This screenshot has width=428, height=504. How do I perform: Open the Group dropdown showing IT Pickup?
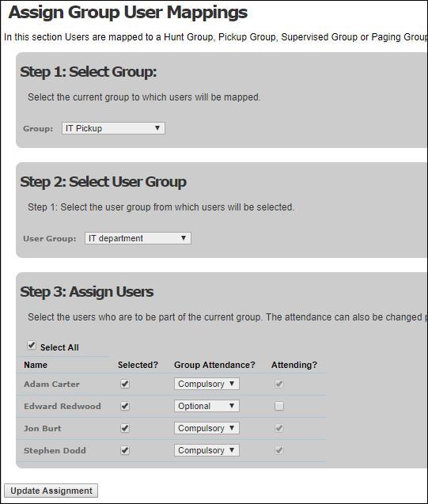coord(113,128)
